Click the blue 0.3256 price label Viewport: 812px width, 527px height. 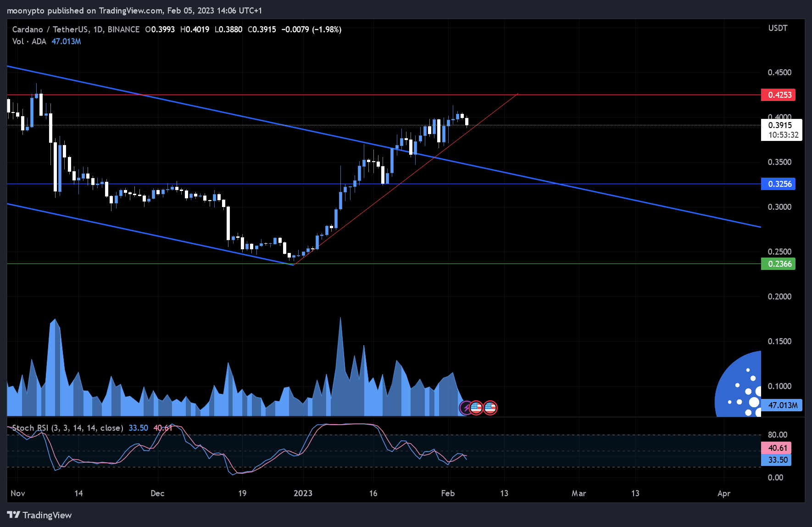(x=778, y=184)
